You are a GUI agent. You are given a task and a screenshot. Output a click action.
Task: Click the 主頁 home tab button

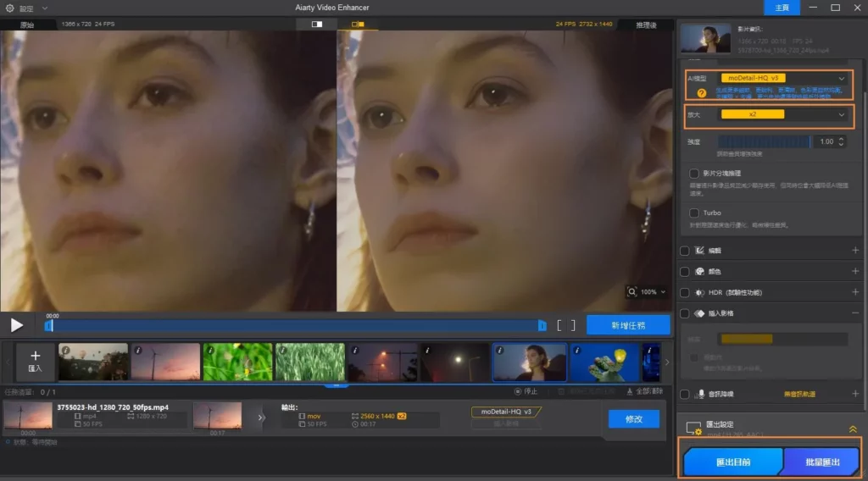(x=782, y=8)
